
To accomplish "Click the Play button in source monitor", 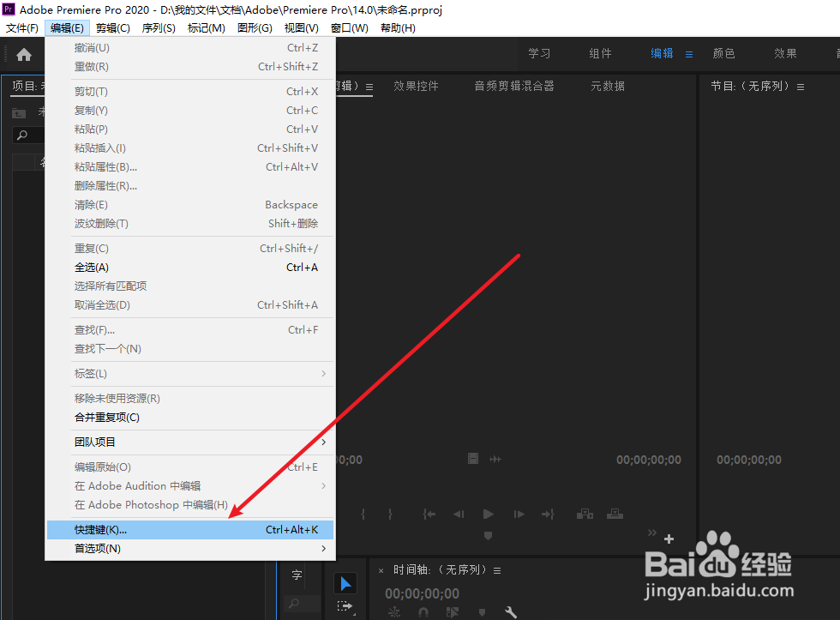I will click(488, 515).
